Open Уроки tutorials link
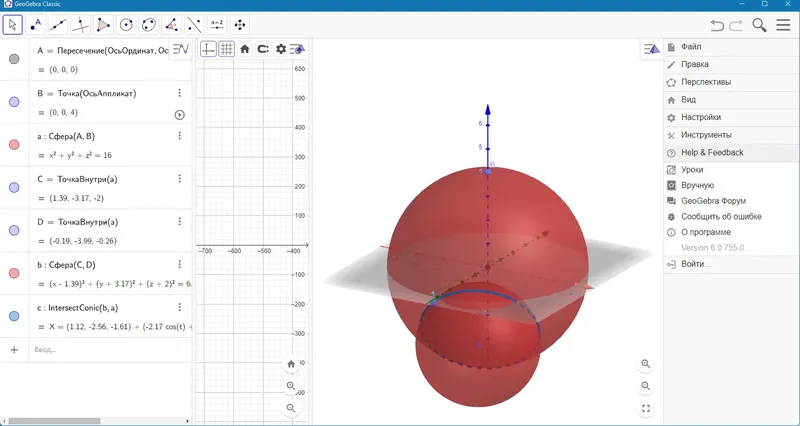800x426 pixels. pyautogui.click(x=732, y=169)
